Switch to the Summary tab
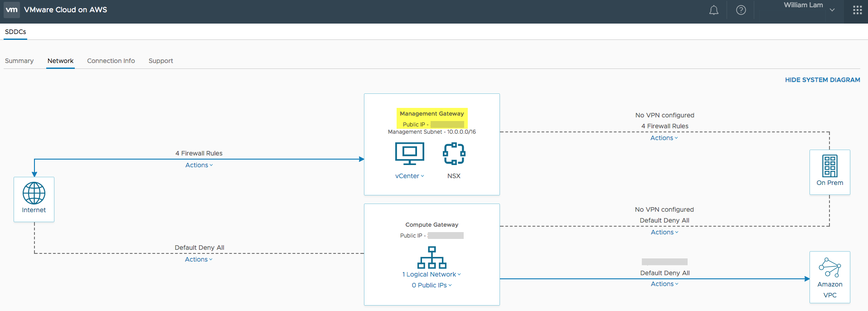The width and height of the screenshot is (868, 311). [x=19, y=61]
